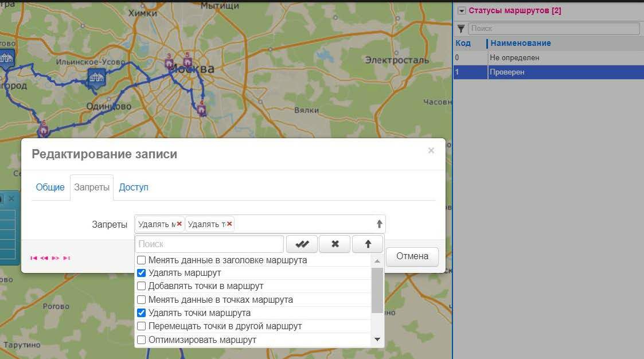Collapse the Статусы маршрутов panel

(x=462, y=11)
